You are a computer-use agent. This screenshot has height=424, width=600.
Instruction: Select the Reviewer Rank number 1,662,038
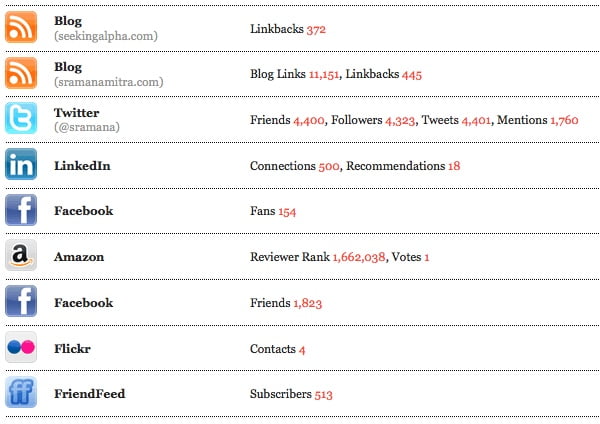pyautogui.click(x=359, y=257)
